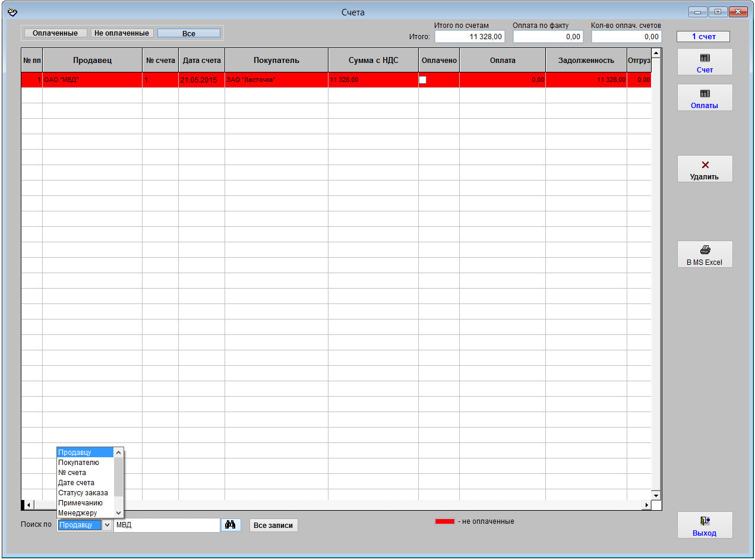Click the 1 счет counter label
Viewport: 755px width, 560px height.
click(x=703, y=37)
